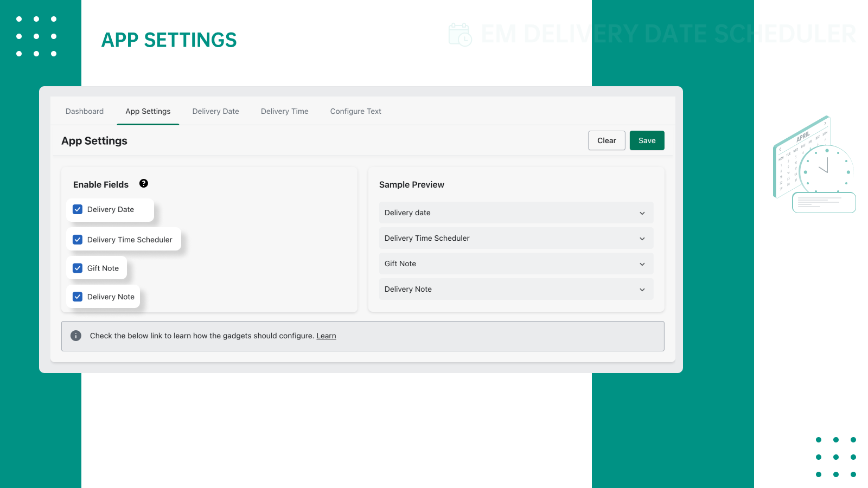Open the Delivery Date tab
This screenshot has height=488, width=868.
click(x=215, y=111)
